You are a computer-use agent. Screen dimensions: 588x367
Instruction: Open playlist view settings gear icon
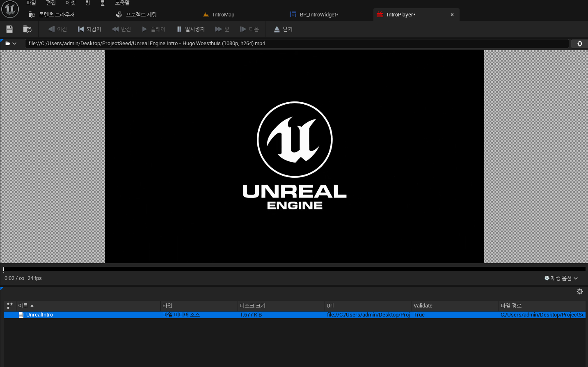pos(580,291)
